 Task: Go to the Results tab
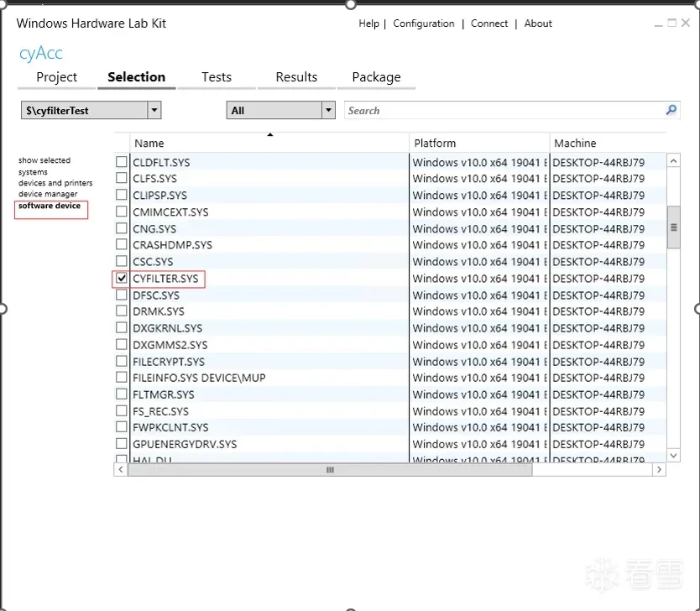(296, 77)
